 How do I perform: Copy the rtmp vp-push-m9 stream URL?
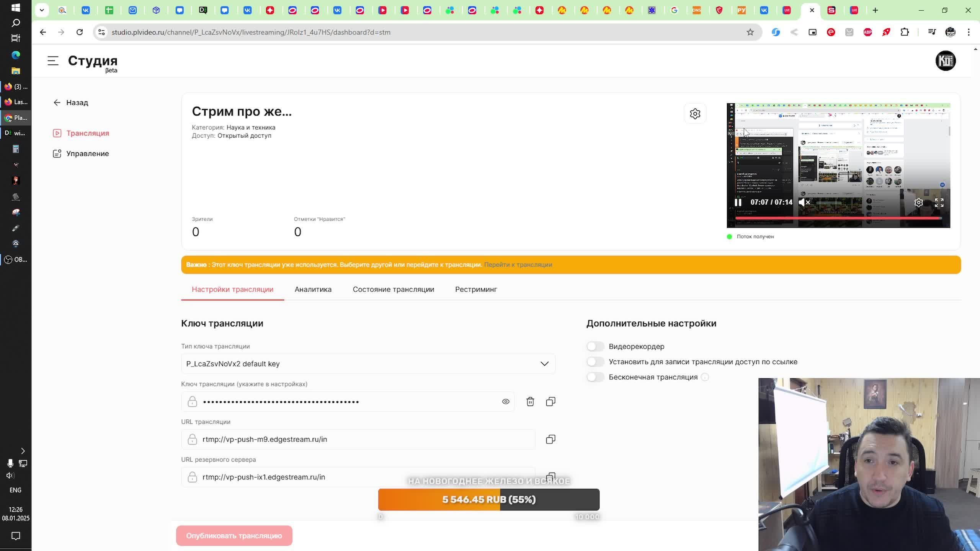550,439
